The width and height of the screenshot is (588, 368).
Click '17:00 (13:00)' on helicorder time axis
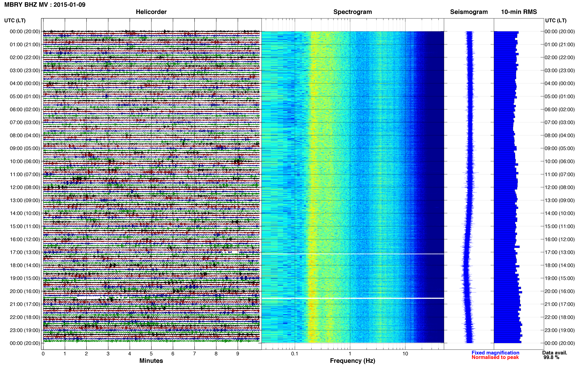pos(25,252)
